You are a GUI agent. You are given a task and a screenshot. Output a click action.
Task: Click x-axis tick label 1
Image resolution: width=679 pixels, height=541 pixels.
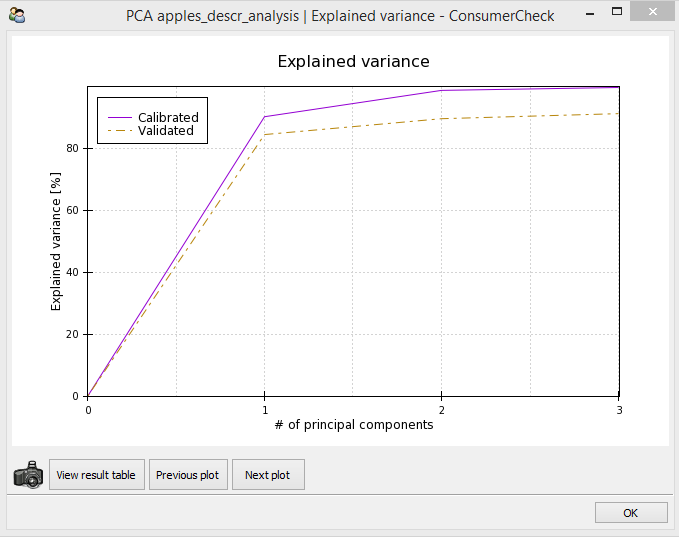[x=265, y=410]
